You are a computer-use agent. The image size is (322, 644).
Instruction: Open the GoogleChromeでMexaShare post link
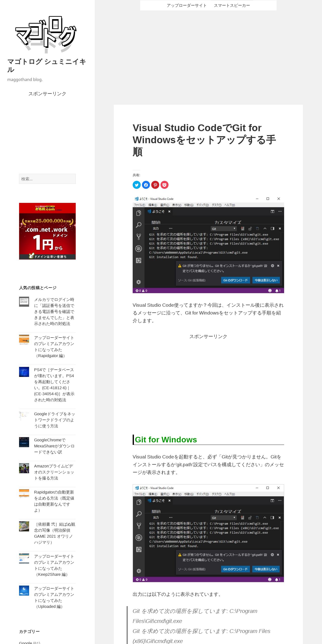click(54, 446)
